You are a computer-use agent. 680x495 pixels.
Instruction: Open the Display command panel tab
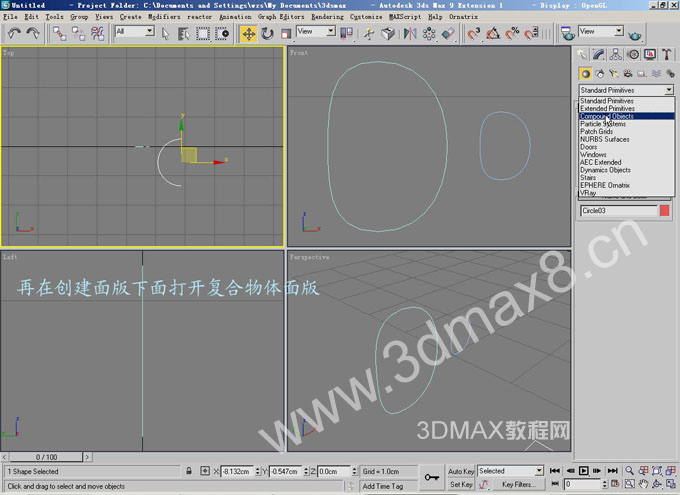pos(650,55)
